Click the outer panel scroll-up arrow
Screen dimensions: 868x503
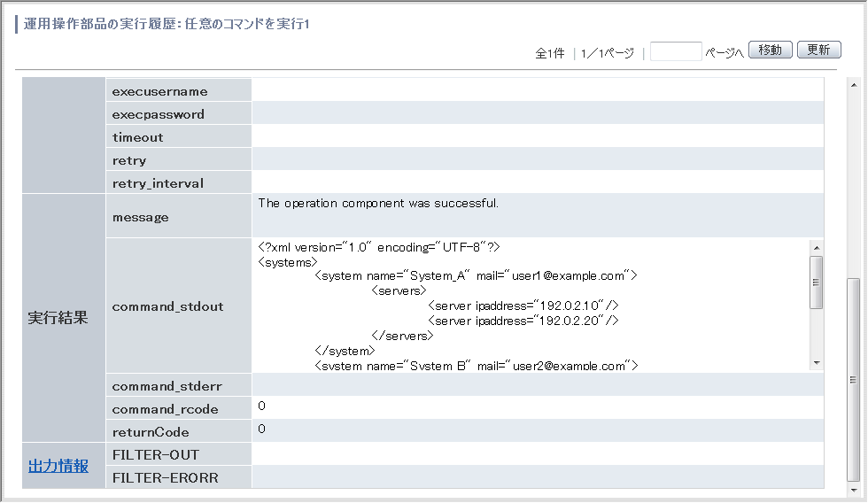tap(854, 85)
